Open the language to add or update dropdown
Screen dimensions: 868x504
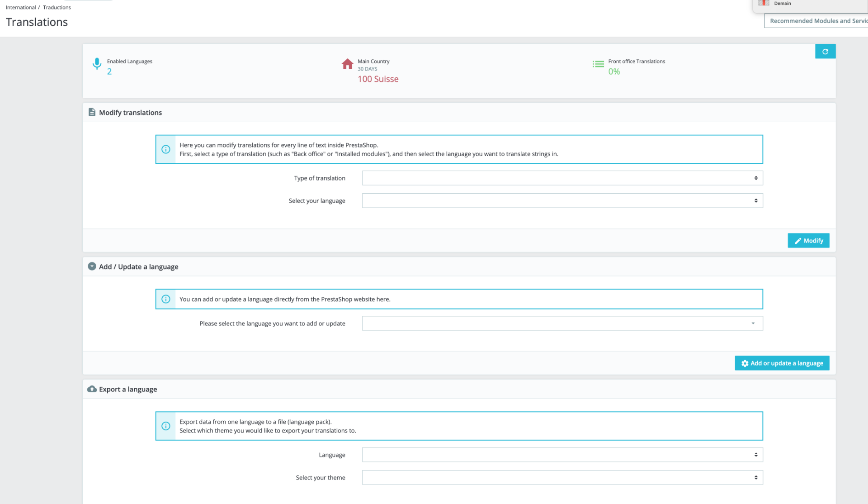pos(562,323)
